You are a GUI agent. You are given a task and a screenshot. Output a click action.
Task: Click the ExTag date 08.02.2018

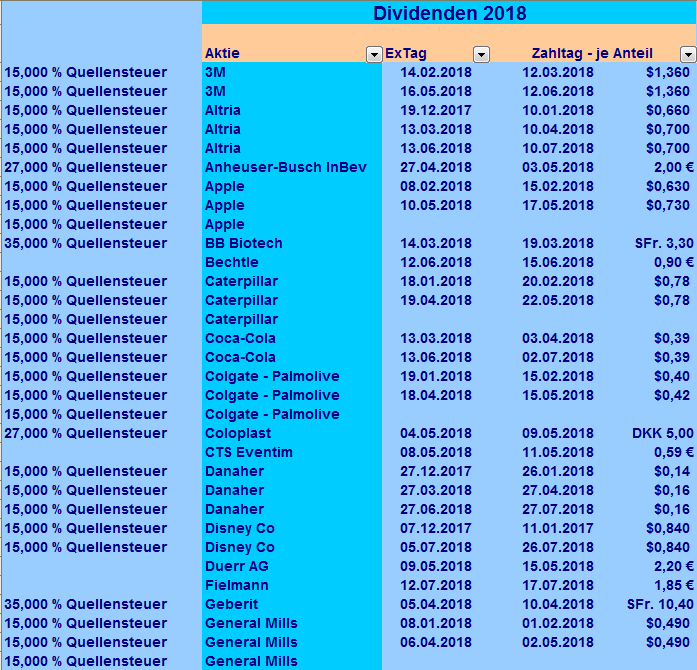point(436,186)
